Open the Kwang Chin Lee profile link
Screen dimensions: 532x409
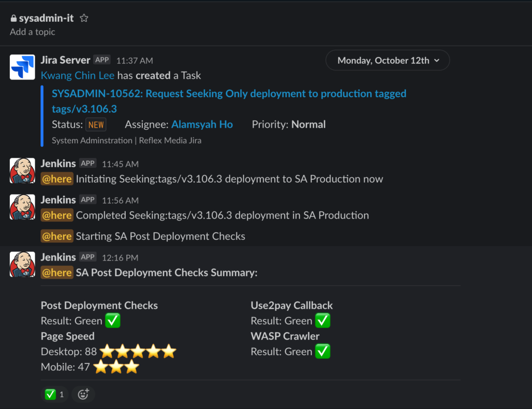click(78, 76)
